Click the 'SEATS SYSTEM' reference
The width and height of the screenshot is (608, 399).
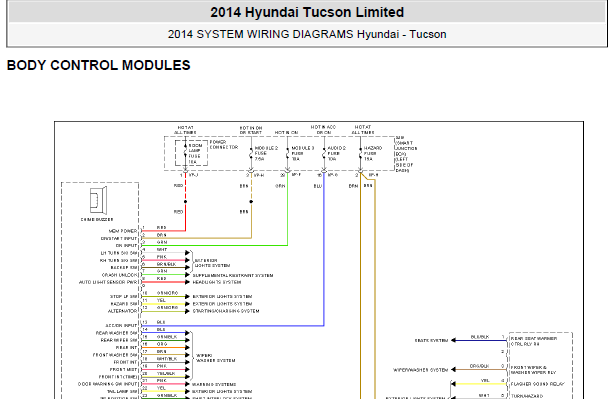(431, 340)
